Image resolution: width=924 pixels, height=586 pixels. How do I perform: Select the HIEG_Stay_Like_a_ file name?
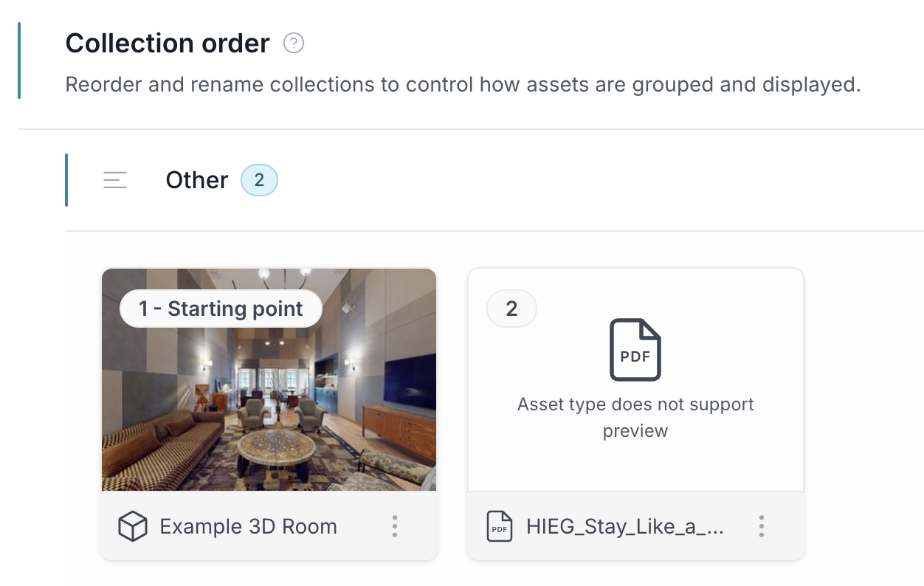coord(625,527)
